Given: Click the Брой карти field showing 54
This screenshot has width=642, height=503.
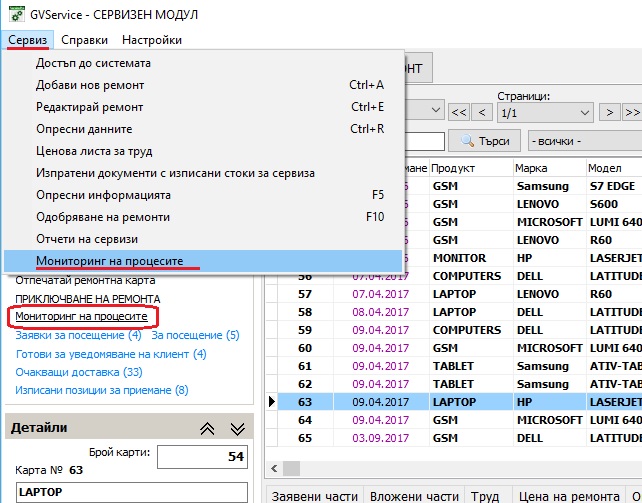Looking at the screenshot, I should pyautogui.click(x=202, y=457).
